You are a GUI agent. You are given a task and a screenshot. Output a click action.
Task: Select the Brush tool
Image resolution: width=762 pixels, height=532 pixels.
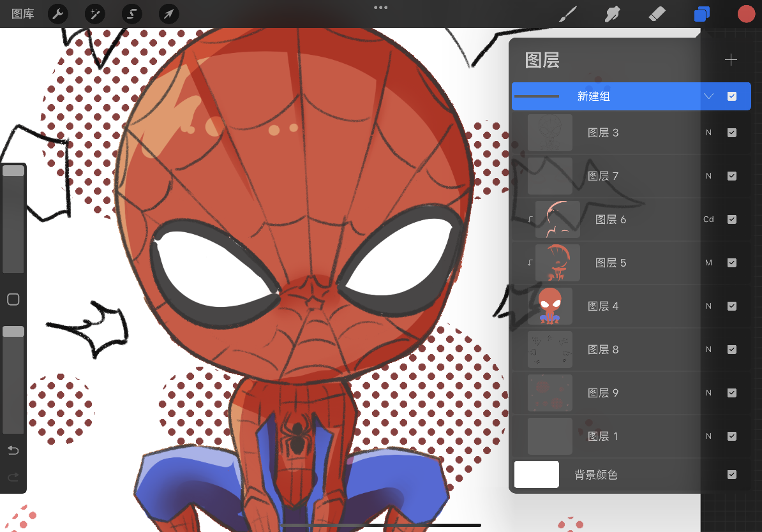pyautogui.click(x=567, y=14)
